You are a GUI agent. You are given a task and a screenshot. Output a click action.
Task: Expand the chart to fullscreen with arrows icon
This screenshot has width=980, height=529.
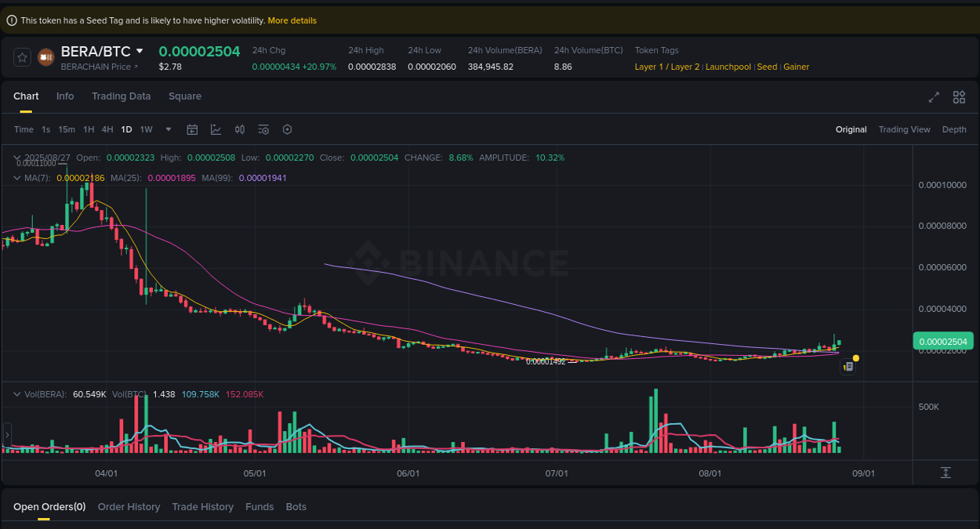[x=933, y=97]
